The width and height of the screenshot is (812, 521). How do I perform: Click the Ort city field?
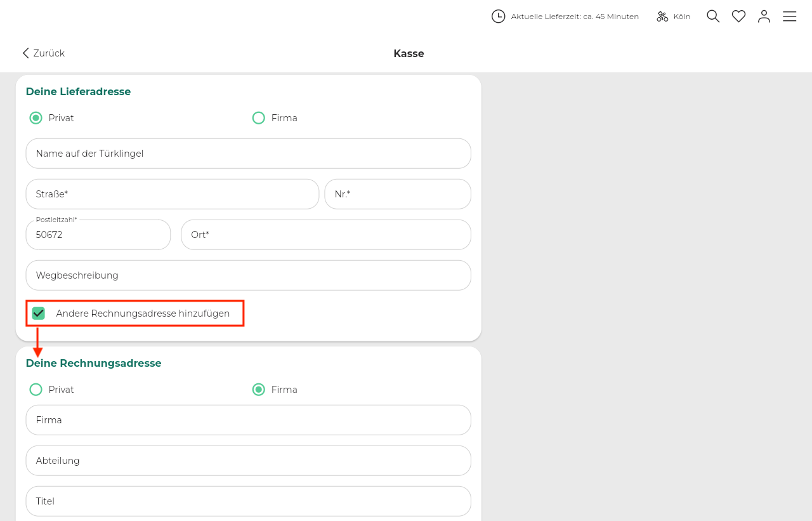(325, 235)
